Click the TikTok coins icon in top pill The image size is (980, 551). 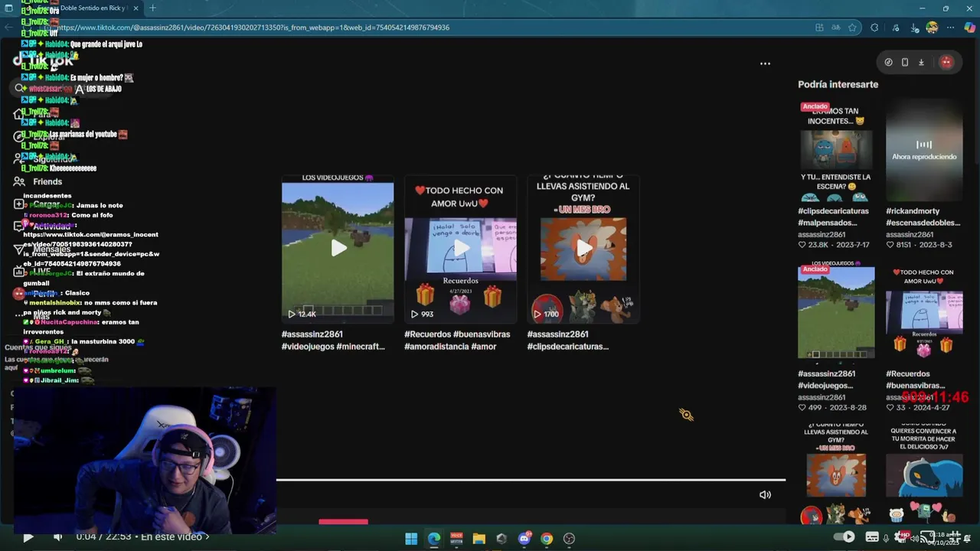888,62
